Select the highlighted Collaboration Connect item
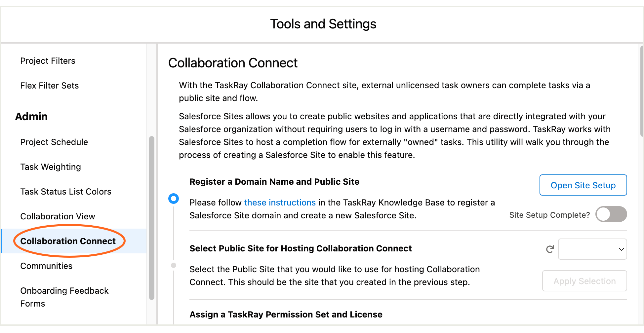The image size is (644, 333). click(68, 241)
